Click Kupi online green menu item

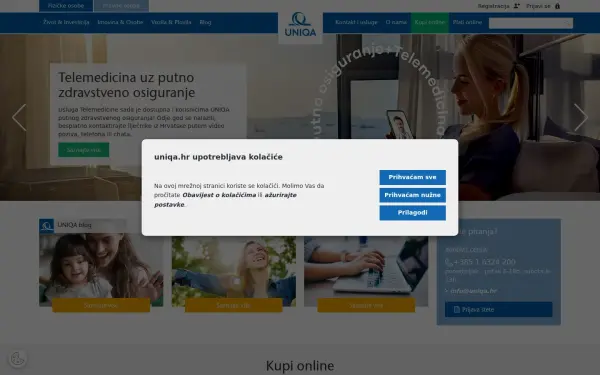pyautogui.click(x=430, y=22)
